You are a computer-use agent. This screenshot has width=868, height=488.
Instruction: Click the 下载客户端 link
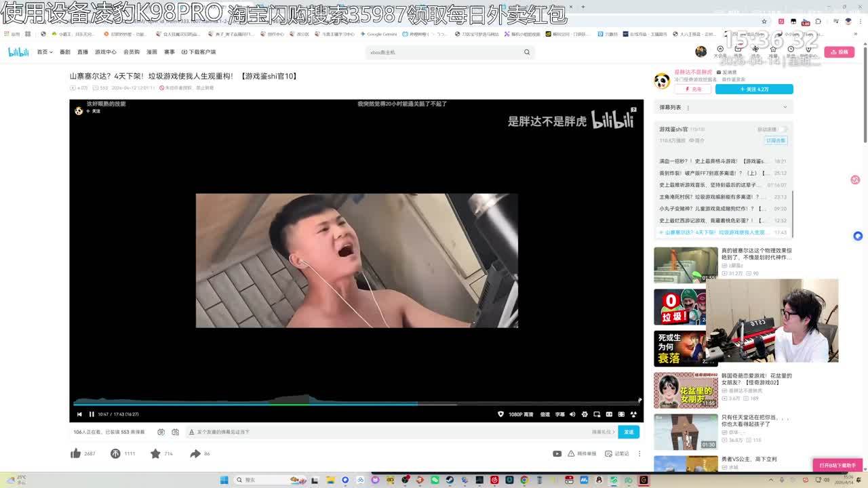pos(199,52)
